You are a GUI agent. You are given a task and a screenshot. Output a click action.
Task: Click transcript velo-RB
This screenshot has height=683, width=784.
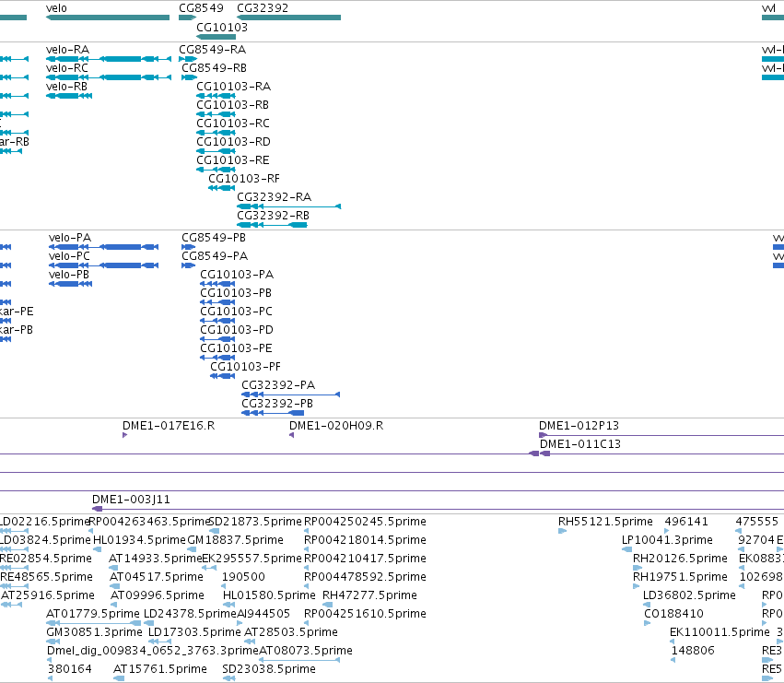[x=69, y=96]
